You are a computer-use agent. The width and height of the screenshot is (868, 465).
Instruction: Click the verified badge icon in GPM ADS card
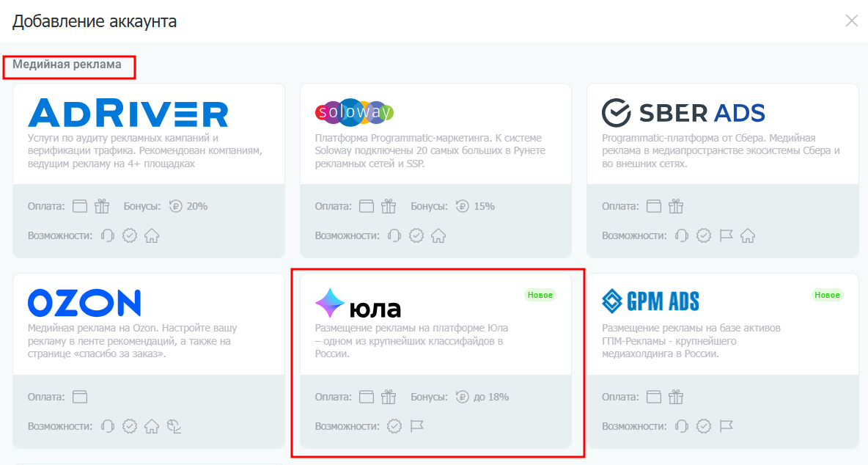click(x=704, y=426)
